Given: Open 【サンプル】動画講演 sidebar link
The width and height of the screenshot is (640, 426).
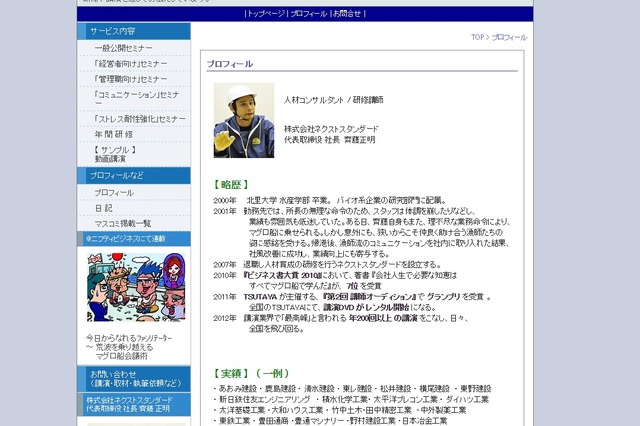Looking at the screenshot, I should [115, 154].
